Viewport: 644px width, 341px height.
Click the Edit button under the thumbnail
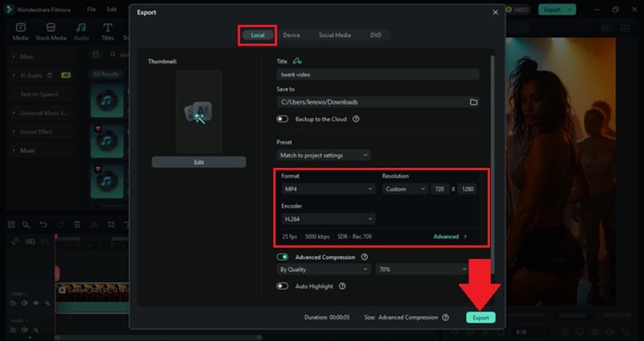(x=199, y=162)
